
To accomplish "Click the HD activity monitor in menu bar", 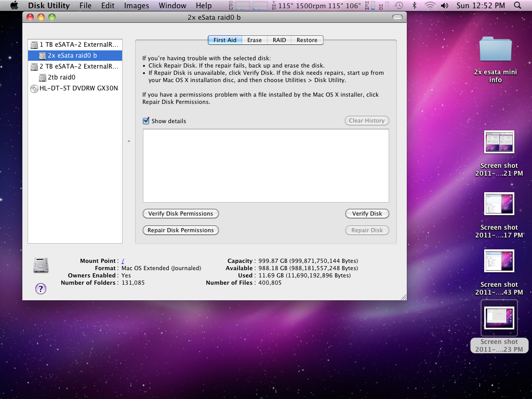I will point(384,5).
